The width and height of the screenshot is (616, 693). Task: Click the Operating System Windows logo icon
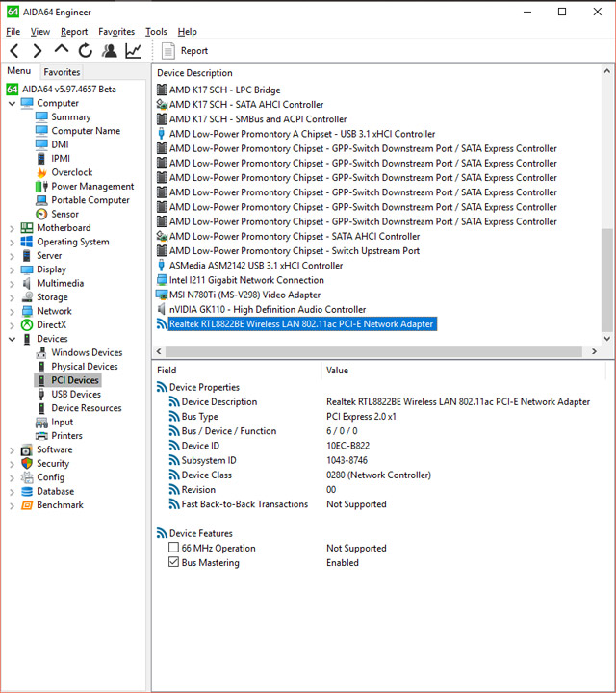[x=27, y=242]
